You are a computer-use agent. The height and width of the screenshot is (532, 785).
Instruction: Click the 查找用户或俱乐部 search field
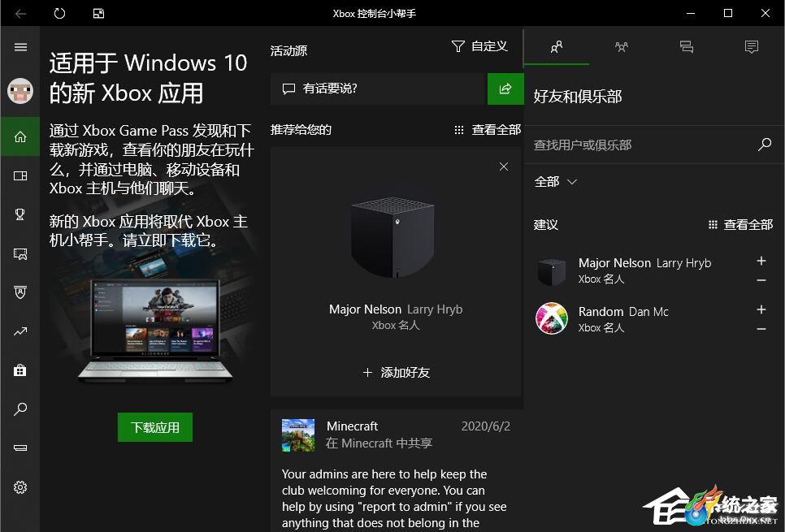click(644, 145)
